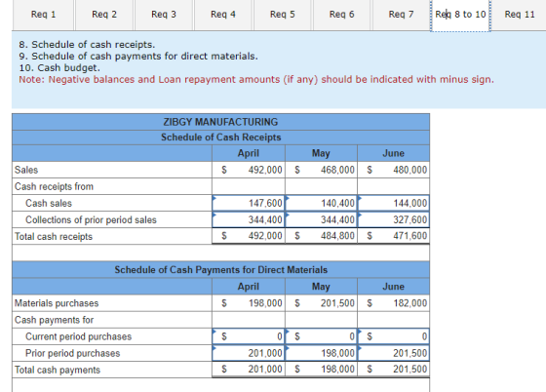The height and width of the screenshot is (392, 546).
Task: Edit April prior period purchases 201,000
Action: click(x=249, y=353)
